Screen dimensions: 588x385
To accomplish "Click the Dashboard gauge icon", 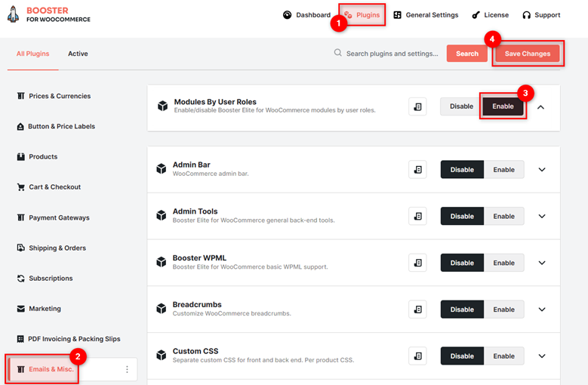I will coord(288,15).
